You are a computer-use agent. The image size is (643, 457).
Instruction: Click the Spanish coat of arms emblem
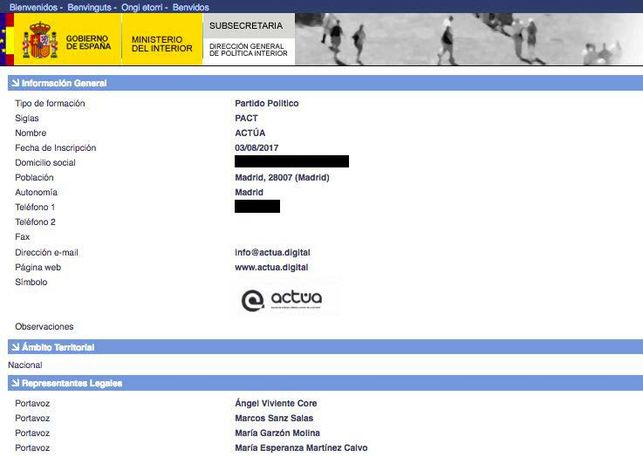[40, 40]
